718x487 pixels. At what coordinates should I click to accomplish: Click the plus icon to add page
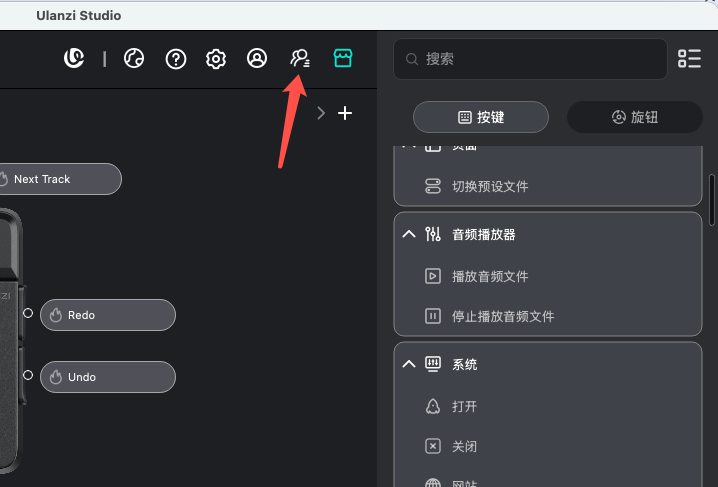pos(345,113)
